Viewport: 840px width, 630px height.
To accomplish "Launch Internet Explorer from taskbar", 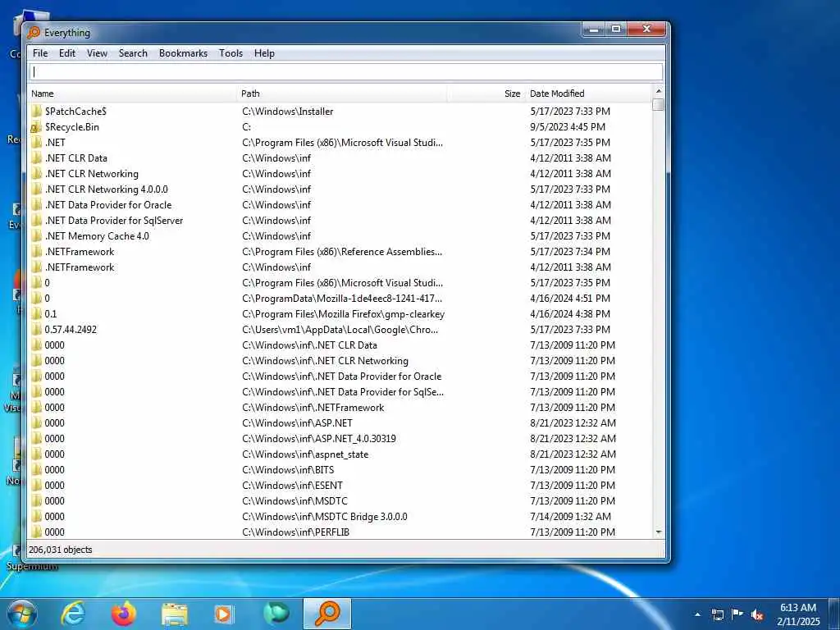I will point(73,614).
